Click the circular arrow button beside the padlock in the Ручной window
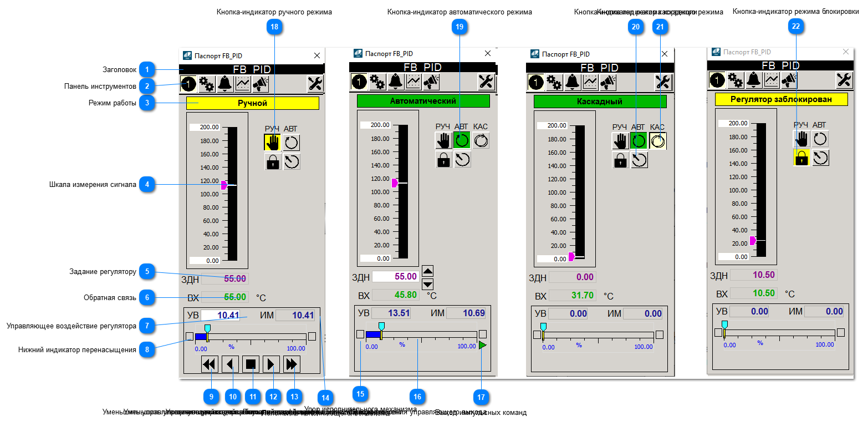 point(292,161)
